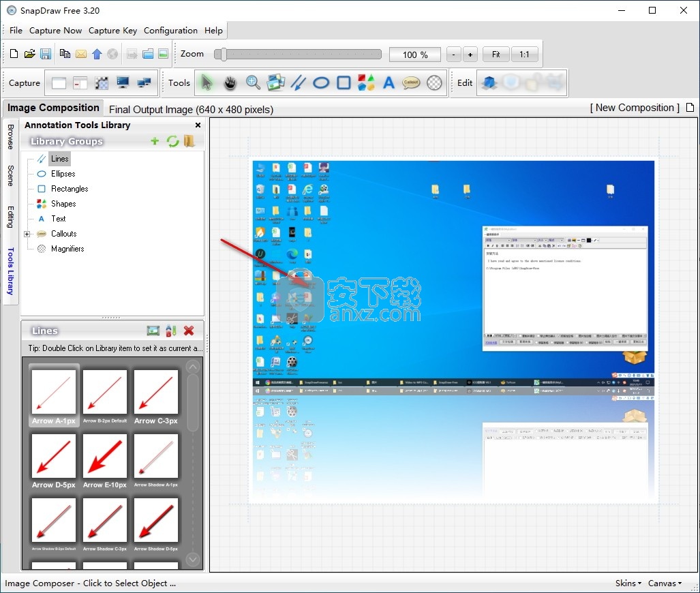The image size is (700, 593).
Task: Expand the Callouts tree node
Action: coord(27,234)
